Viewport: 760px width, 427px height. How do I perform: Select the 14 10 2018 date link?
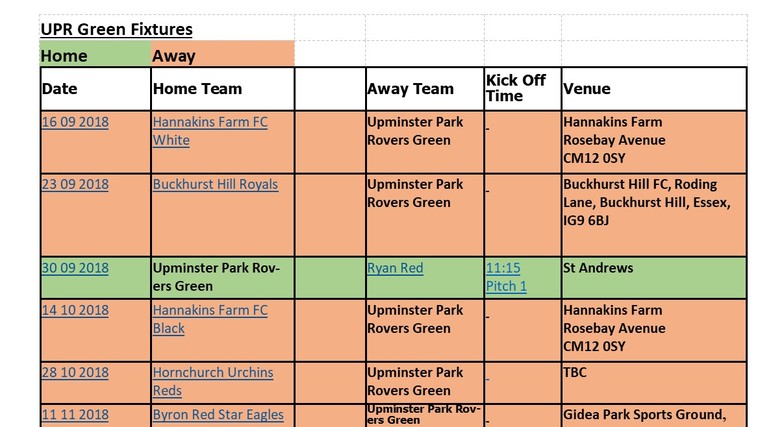click(75, 310)
